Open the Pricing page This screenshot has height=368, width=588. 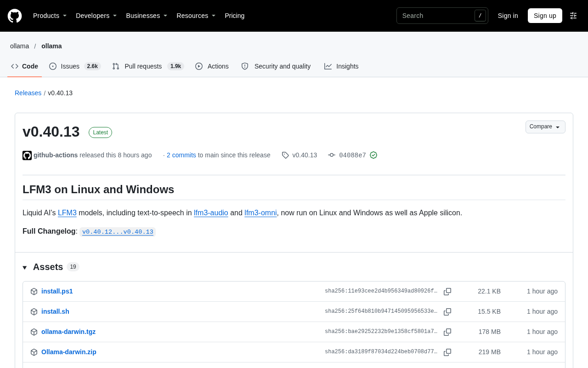235,16
